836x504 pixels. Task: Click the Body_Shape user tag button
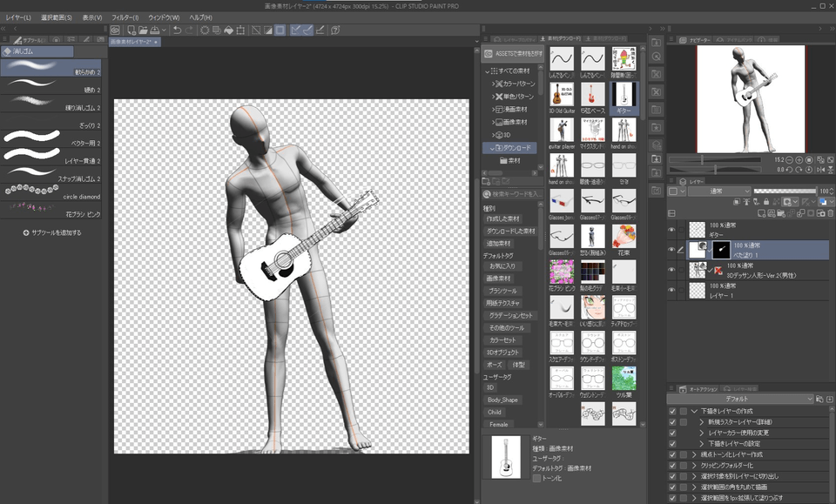[x=502, y=400]
